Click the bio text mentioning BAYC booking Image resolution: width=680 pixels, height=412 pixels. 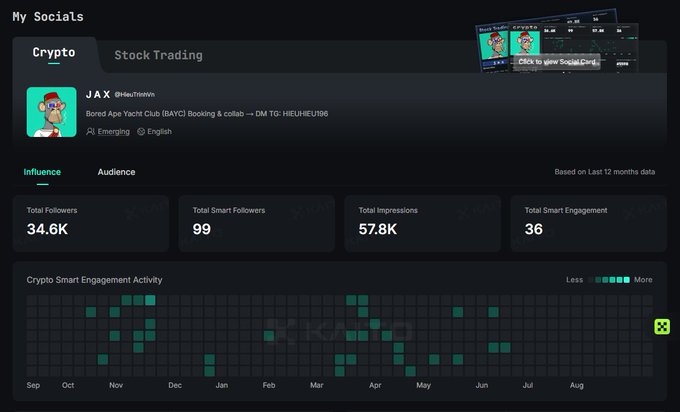pyautogui.click(x=207, y=114)
